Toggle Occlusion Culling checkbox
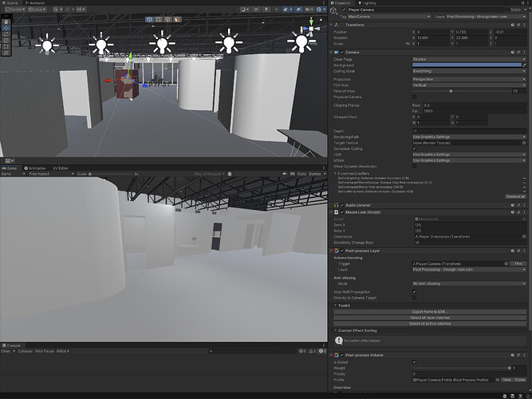Viewport: 532px width, 399px height. pos(414,148)
